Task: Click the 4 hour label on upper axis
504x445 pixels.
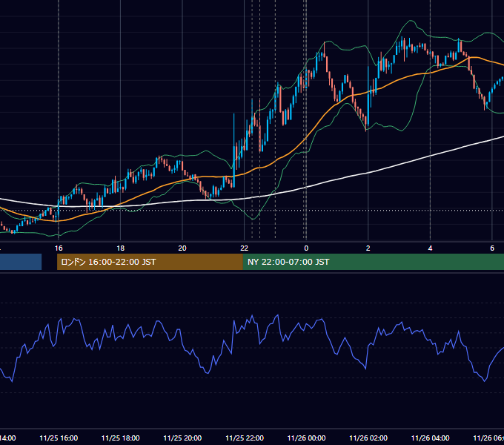Action: [x=430, y=248]
